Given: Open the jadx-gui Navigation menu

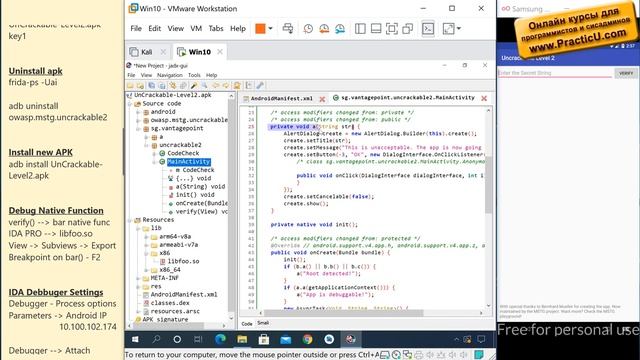Looking at the screenshot, I should (x=170, y=75).
